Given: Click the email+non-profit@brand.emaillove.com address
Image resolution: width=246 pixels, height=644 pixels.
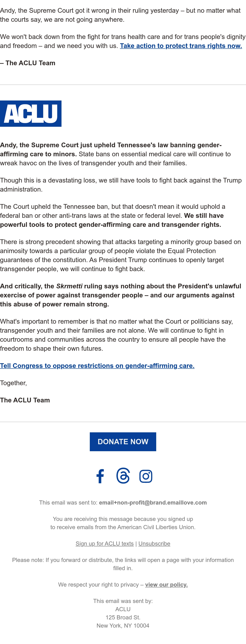Looking at the screenshot, I should click(x=153, y=502).
